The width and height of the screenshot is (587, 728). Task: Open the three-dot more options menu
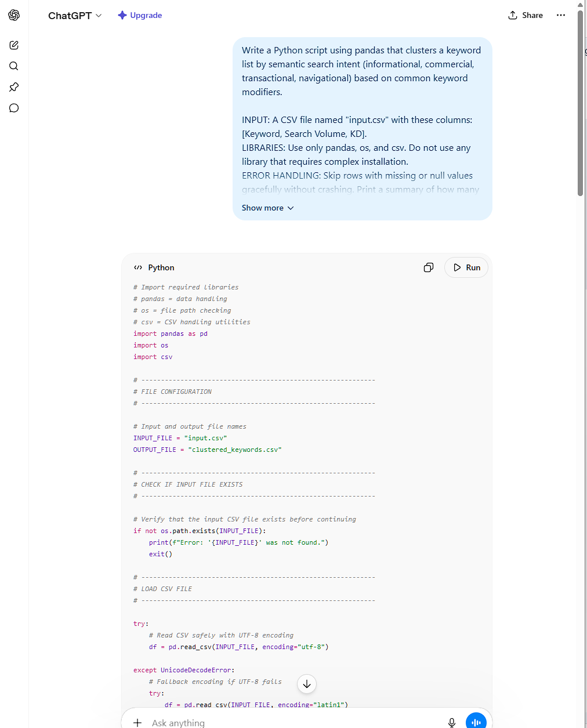560,15
